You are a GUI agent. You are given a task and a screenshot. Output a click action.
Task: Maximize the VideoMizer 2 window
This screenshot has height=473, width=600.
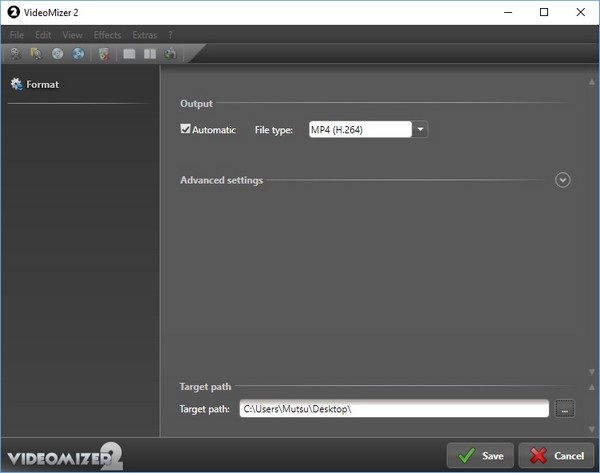(x=544, y=12)
